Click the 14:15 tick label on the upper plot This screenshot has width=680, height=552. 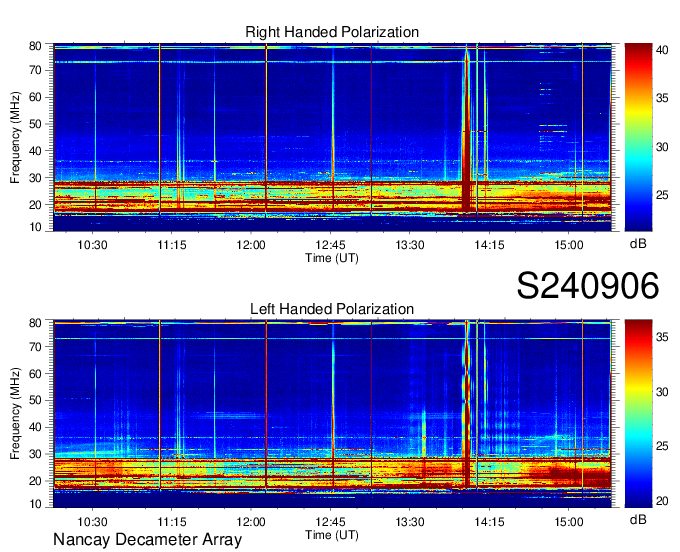coord(489,245)
